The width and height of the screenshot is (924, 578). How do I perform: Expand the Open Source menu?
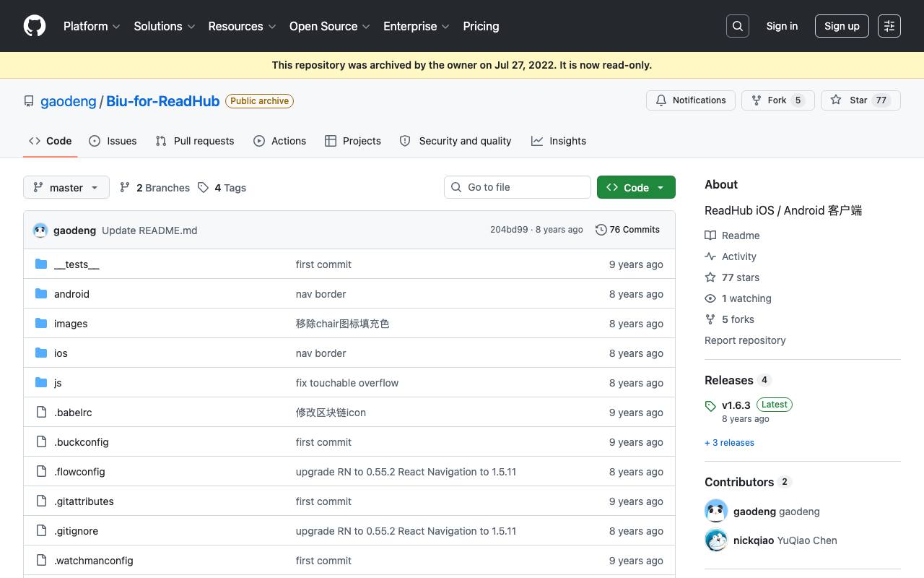[x=330, y=26]
